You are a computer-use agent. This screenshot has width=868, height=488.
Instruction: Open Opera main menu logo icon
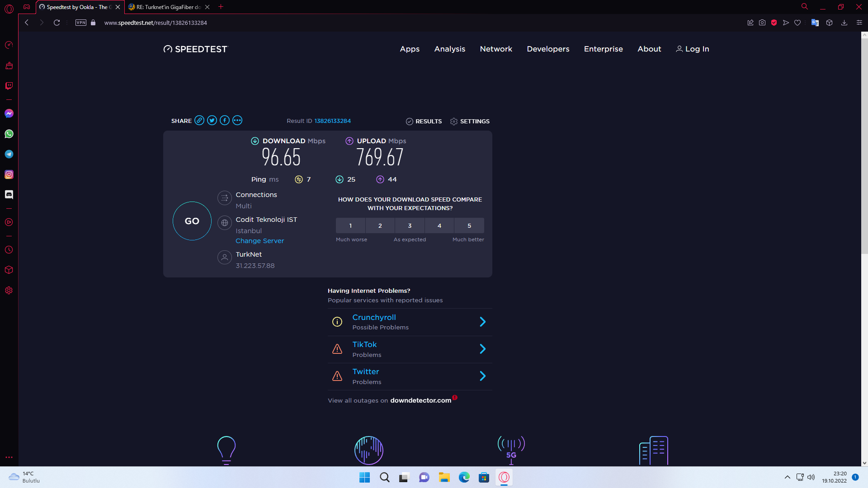pyautogui.click(x=9, y=8)
